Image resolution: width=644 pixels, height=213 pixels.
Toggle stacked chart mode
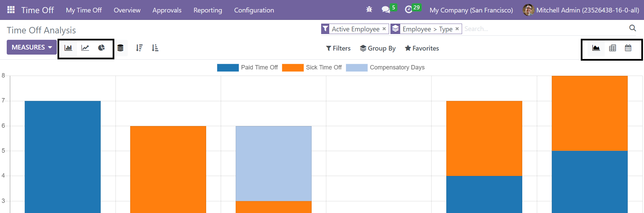[120, 48]
